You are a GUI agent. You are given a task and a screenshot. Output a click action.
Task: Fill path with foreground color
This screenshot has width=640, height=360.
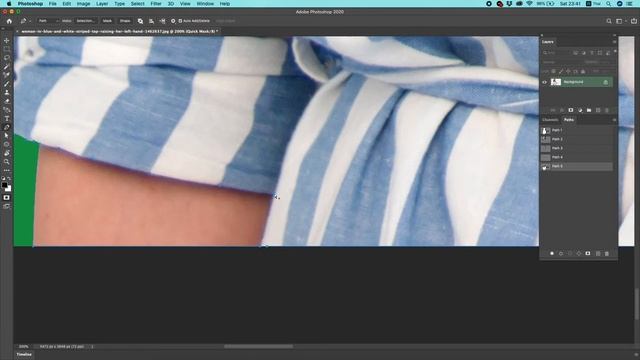(x=552, y=253)
